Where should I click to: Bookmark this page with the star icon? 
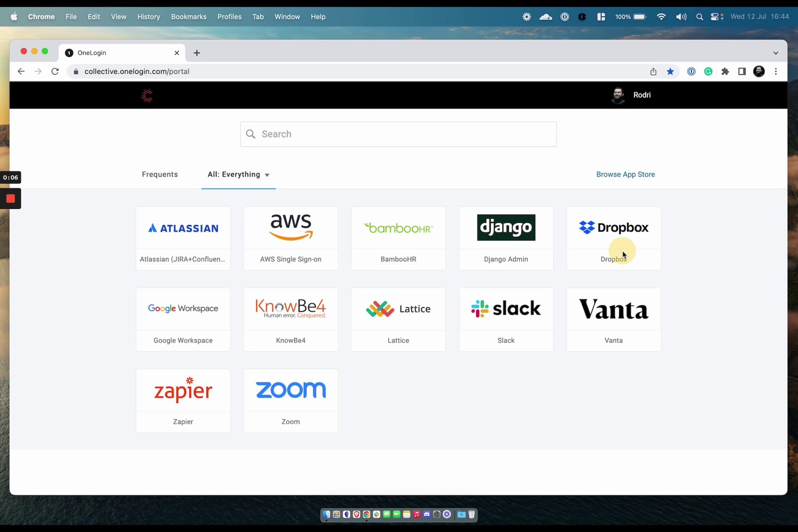[x=670, y=71]
